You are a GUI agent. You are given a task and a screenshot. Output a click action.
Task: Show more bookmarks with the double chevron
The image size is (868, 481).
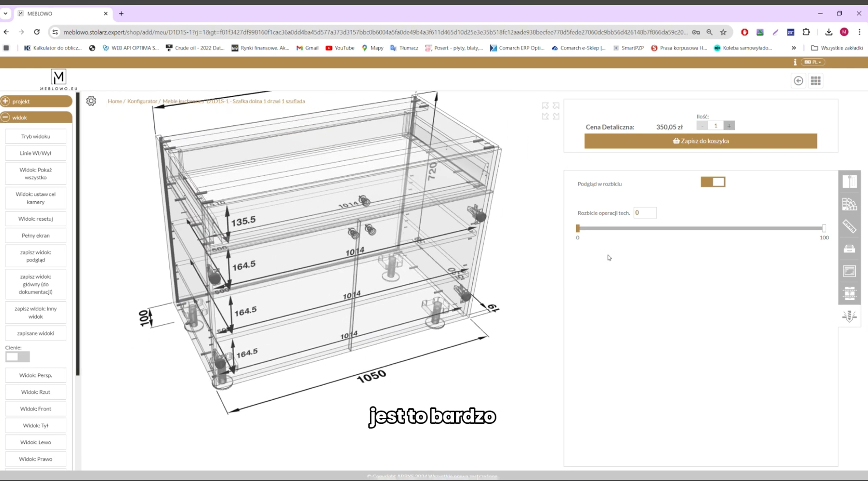794,48
